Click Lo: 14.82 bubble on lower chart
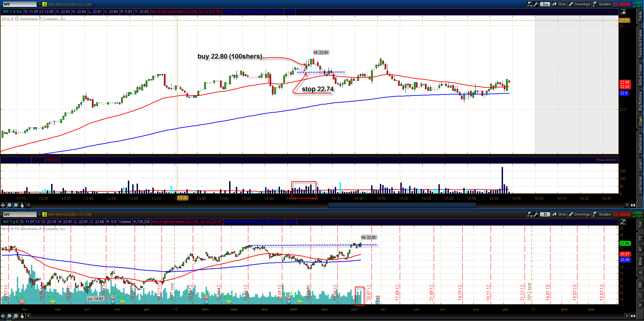644x321 pixels. tap(96, 299)
